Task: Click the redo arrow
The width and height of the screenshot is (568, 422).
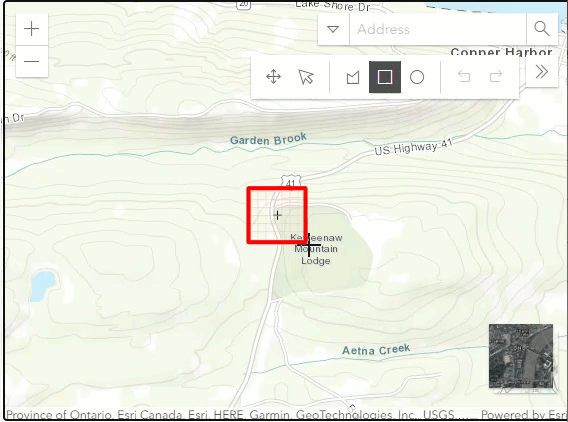Action: pos(496,76)
